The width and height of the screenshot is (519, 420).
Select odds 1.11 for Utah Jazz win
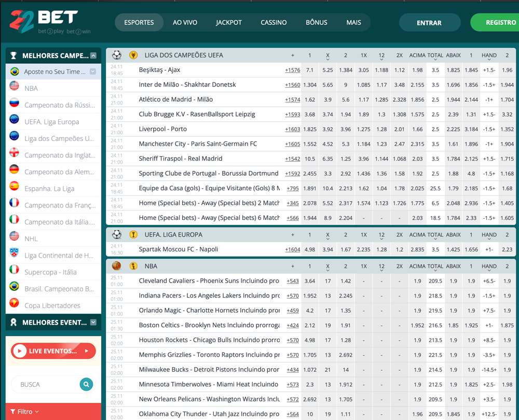tap(346, 414)
